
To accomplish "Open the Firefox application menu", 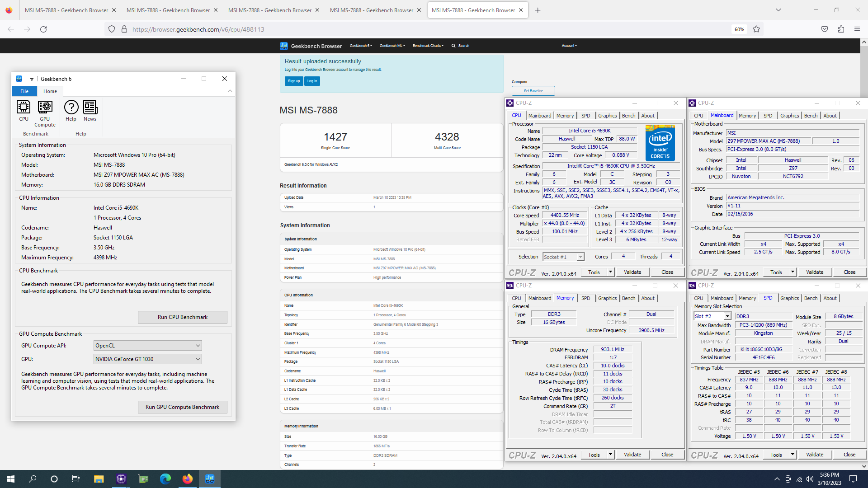I will click(x=857, y=29).
